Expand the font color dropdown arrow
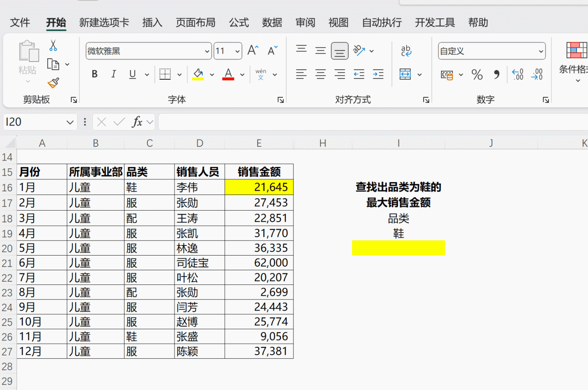Viewport: 588px width, 390px height. 243,74
